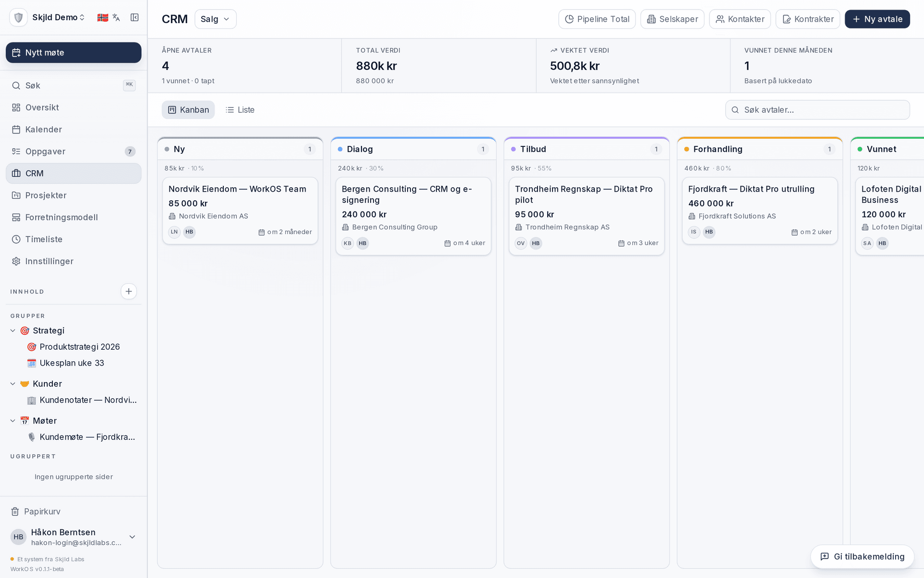Open Kalender from the sidebar
The width and height of the screenshot is (924, 578).
click(74, 130)
